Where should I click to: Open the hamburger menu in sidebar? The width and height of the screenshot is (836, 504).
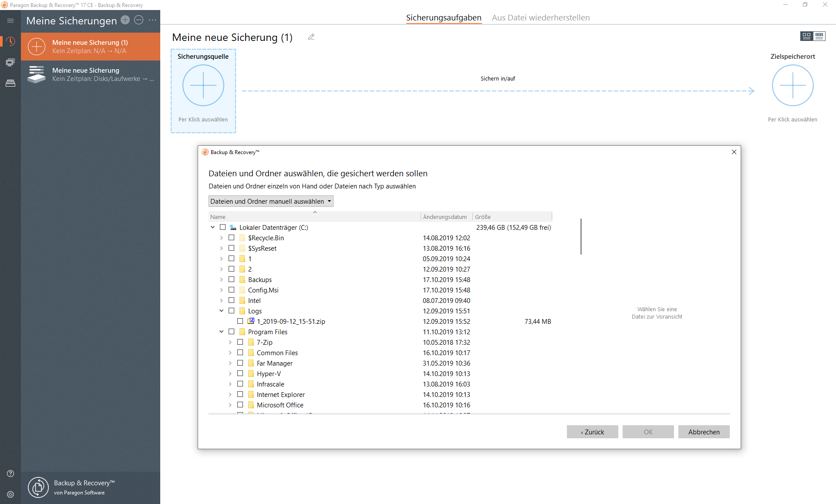[x=10, y=20]
